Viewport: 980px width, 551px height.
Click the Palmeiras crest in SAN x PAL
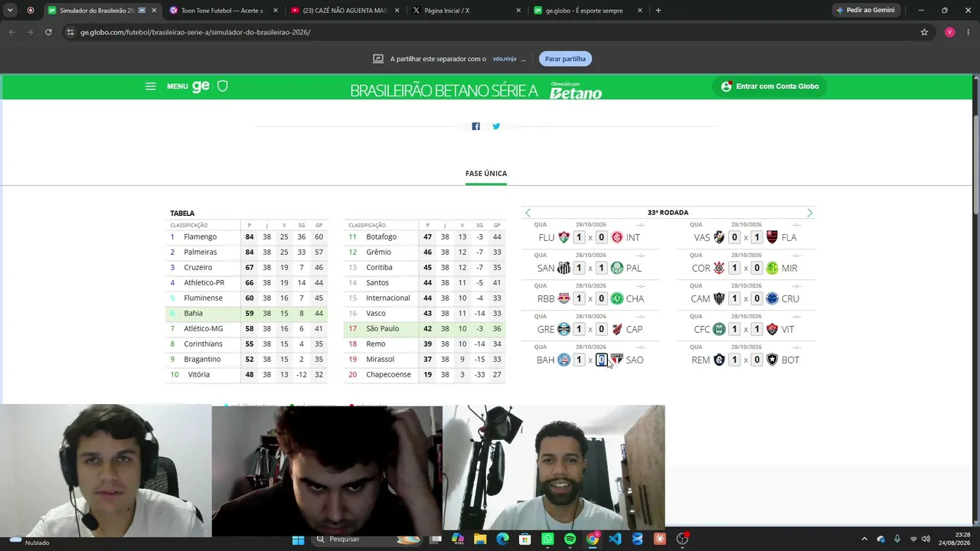pyautogui.click(x=617, y=268)
